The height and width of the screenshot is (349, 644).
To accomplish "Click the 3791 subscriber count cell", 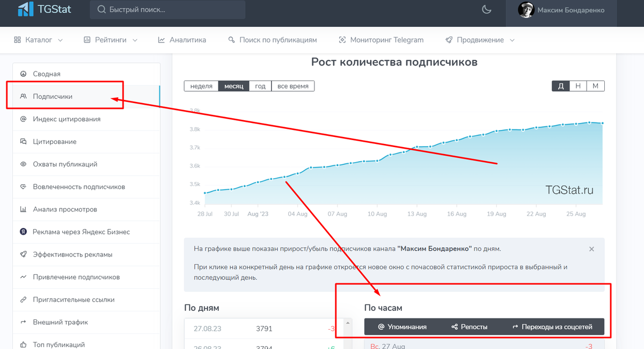I will 265,329.
